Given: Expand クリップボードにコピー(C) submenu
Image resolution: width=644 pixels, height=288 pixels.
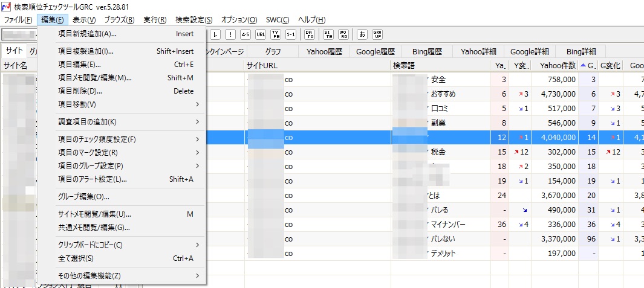Looking at the screenshot, I should (122, 245).
